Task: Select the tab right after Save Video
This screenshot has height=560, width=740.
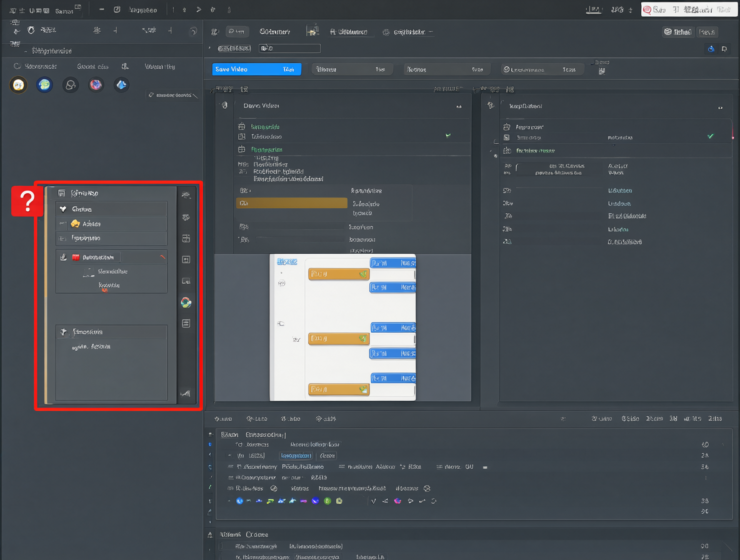Action: click(352, 69)
